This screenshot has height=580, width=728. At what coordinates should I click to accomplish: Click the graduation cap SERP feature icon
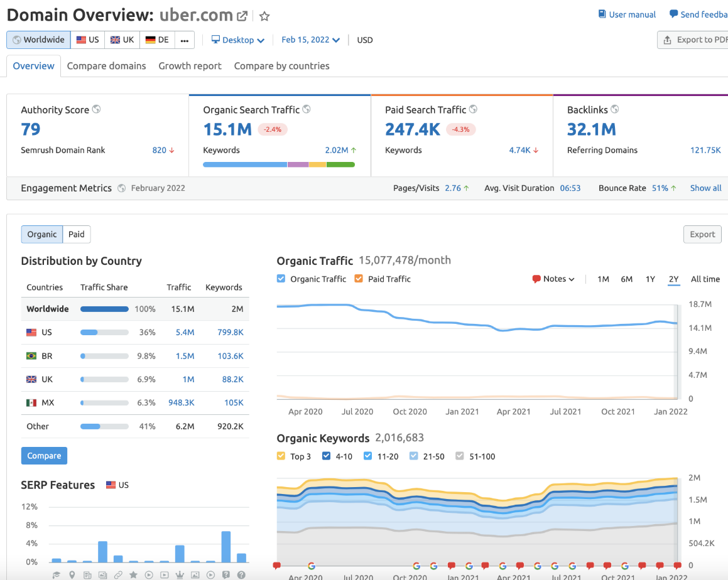(56, 575)
